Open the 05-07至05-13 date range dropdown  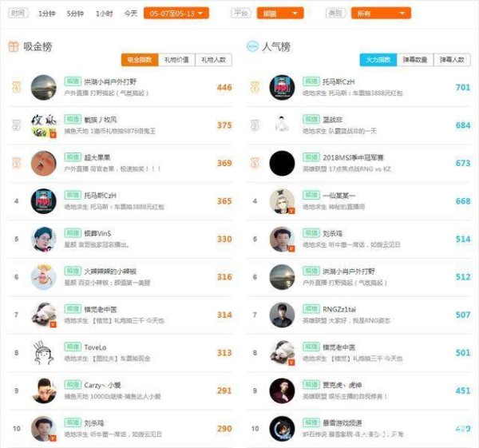176,13
